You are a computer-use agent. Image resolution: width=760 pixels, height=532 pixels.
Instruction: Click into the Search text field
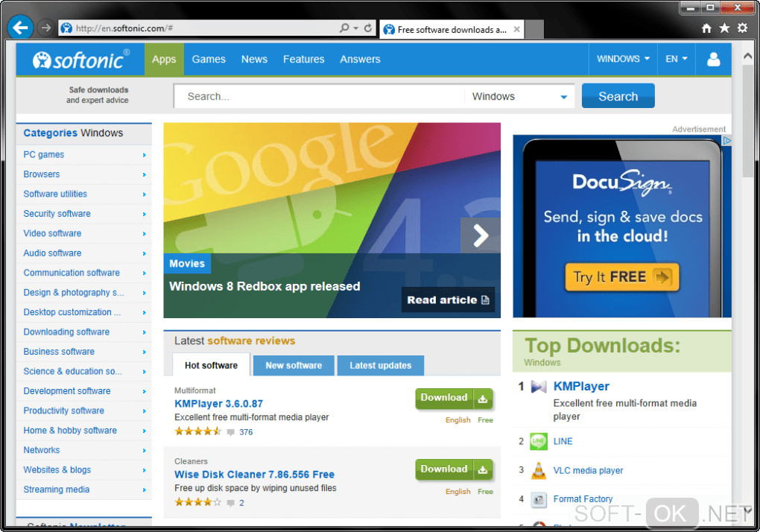319,96
